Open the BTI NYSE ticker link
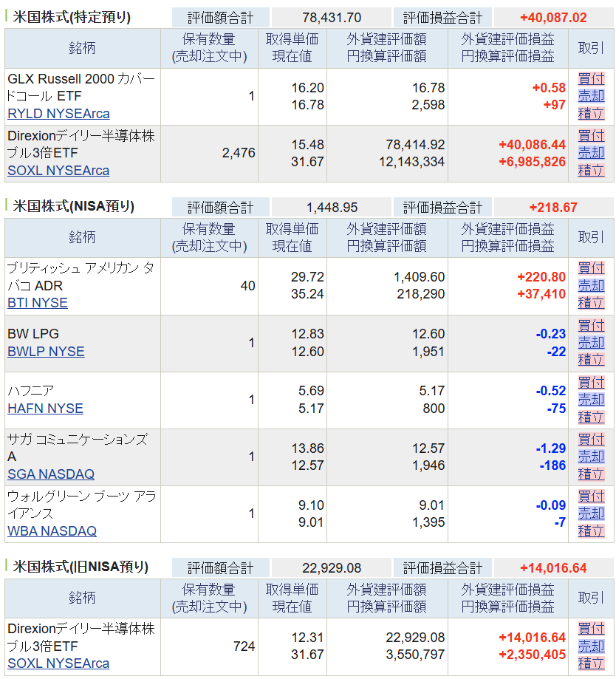 click(38, 303)
